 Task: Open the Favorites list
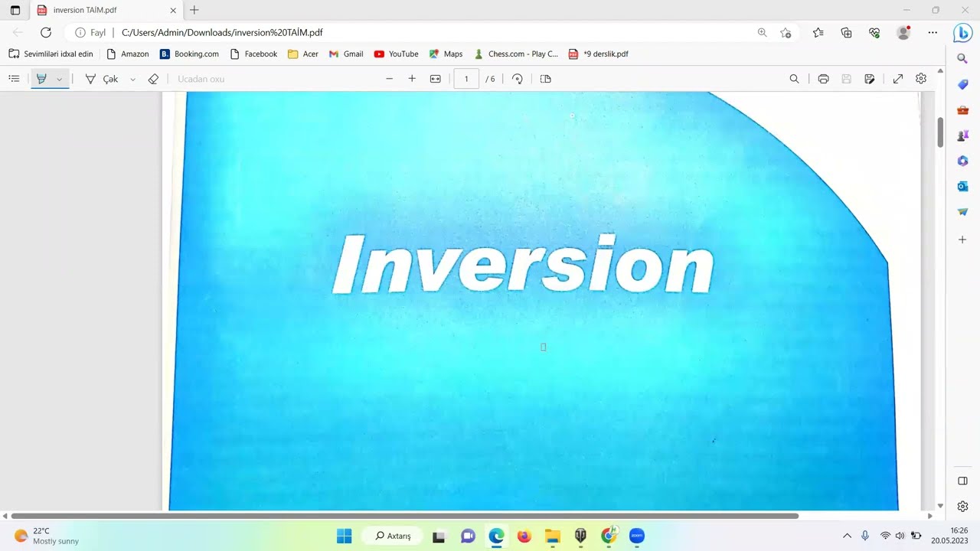tap(818, 32)
